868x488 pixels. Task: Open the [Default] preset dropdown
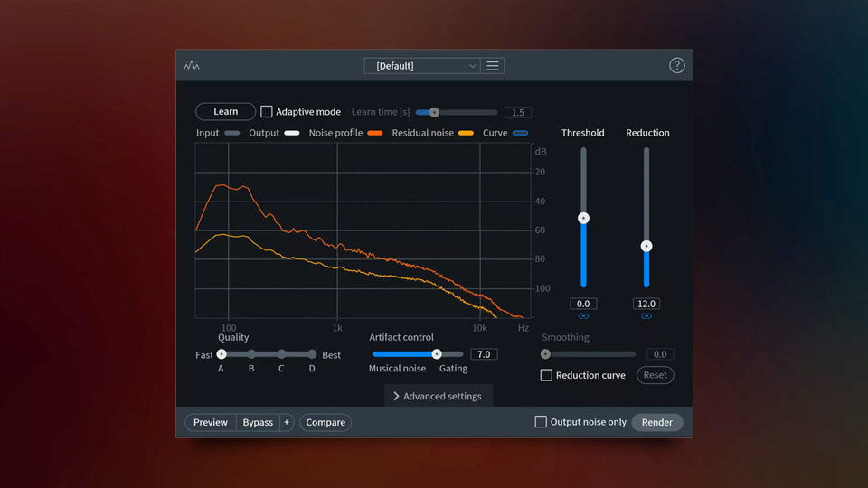click(422, 66)
